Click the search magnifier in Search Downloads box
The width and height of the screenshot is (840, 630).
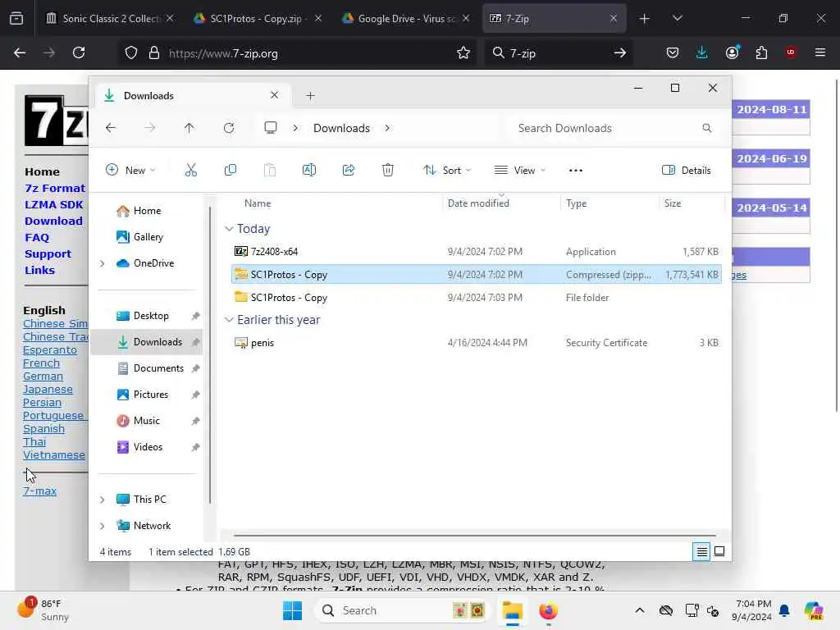(707, 128)
